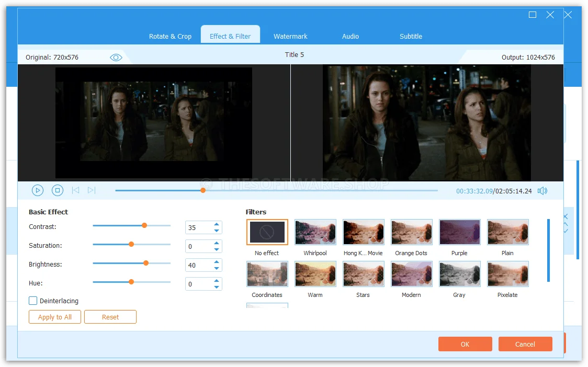This screenshot has height=367, width=588.
Task: Choose the Warm filter
Action: pos(315,274)
